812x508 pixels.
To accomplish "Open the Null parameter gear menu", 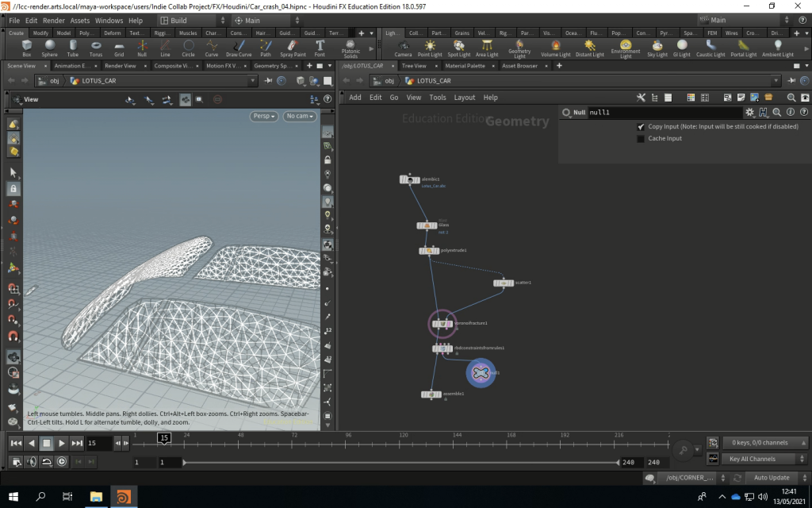I will pos(749,113).
